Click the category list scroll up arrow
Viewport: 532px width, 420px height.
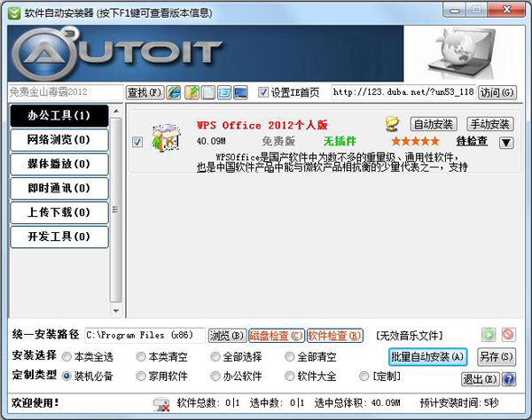coord(116,111)
